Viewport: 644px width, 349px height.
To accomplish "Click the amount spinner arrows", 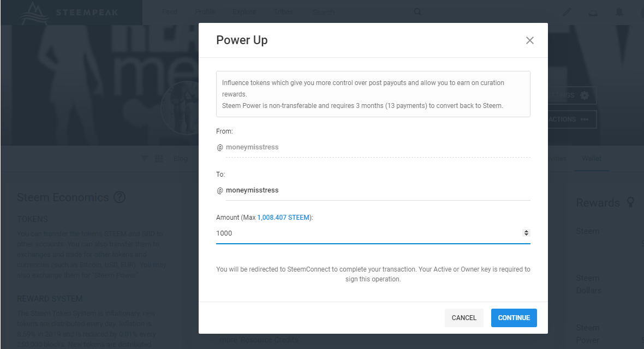I will 526,233.
